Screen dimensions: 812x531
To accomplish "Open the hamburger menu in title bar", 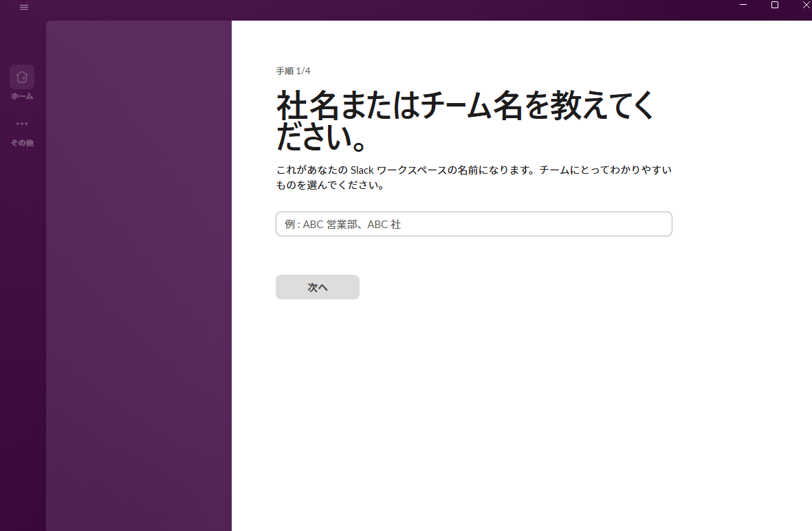I will (x=24, y=7).
